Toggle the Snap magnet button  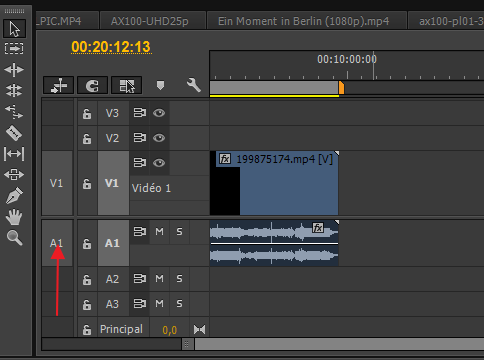(92, 85)
